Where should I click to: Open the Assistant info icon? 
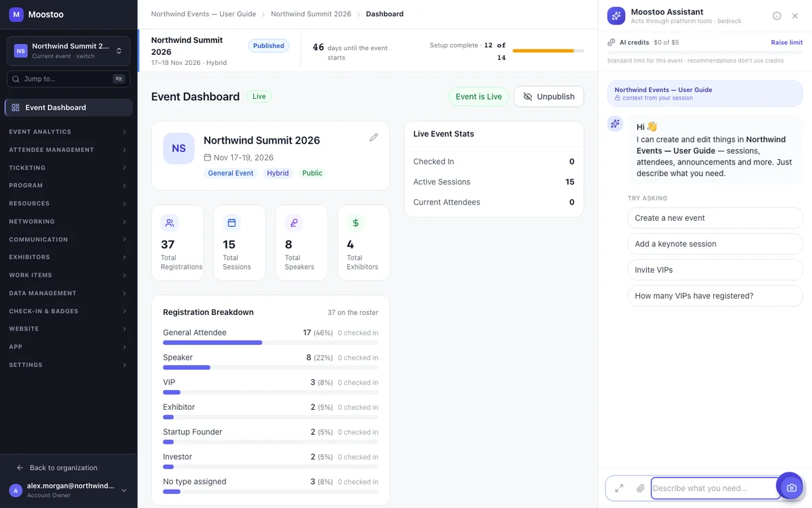point(777,16)
